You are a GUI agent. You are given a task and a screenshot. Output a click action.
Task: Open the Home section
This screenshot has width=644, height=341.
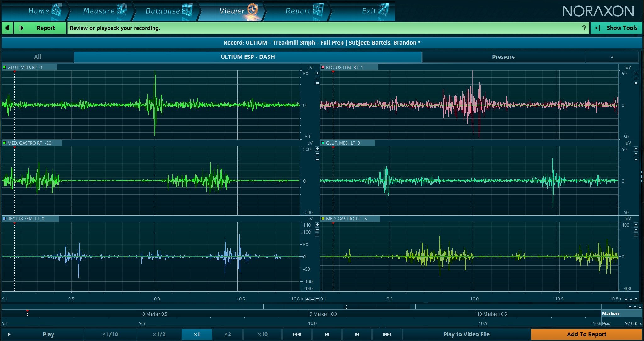click(x=35, y=11)
